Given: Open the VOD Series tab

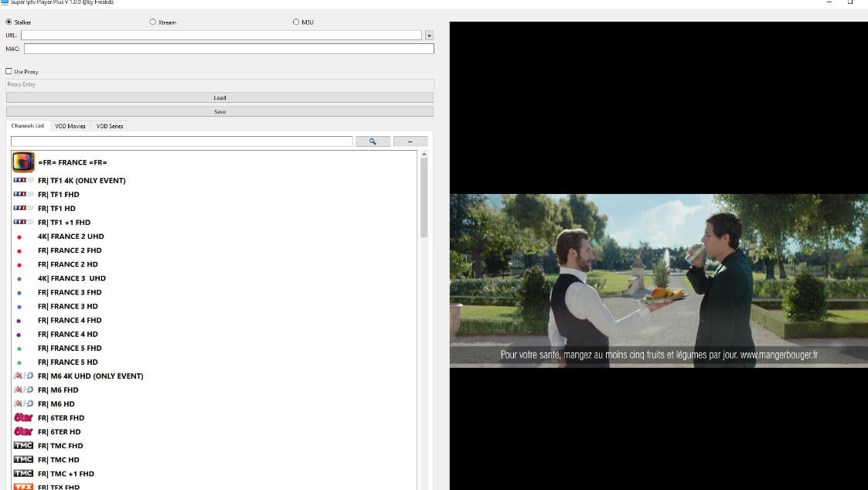Looking at the screenshot, I should pyautogui.click(x=110, y=126).
